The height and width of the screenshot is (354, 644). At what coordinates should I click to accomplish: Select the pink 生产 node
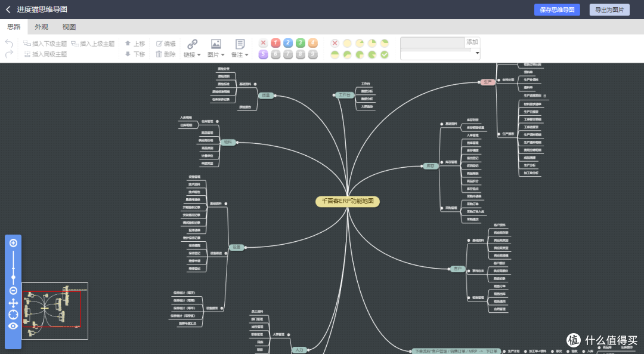pos(488,82)
